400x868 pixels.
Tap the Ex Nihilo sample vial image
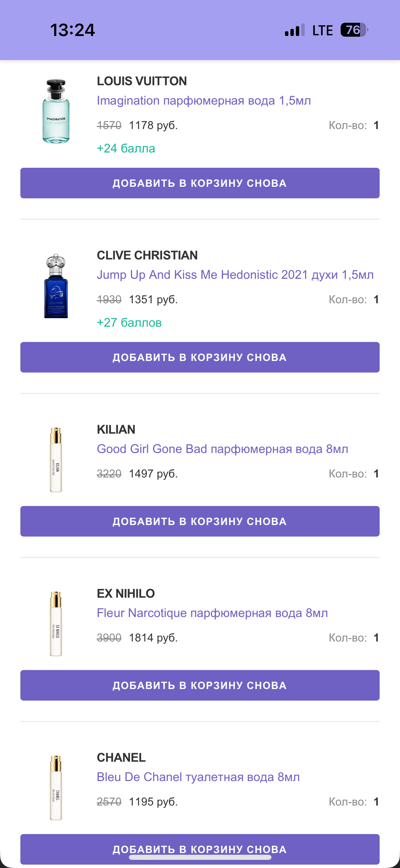pos(56,624)
